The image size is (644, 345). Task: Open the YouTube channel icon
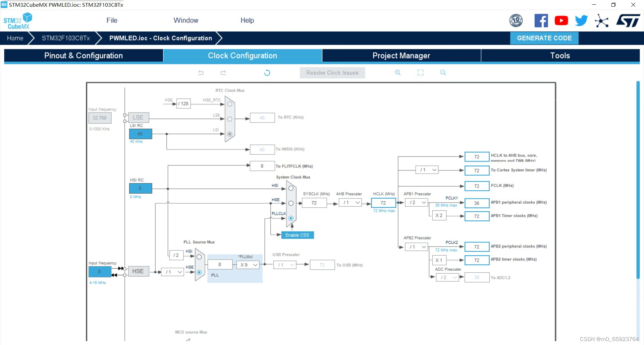click(561, 21)
